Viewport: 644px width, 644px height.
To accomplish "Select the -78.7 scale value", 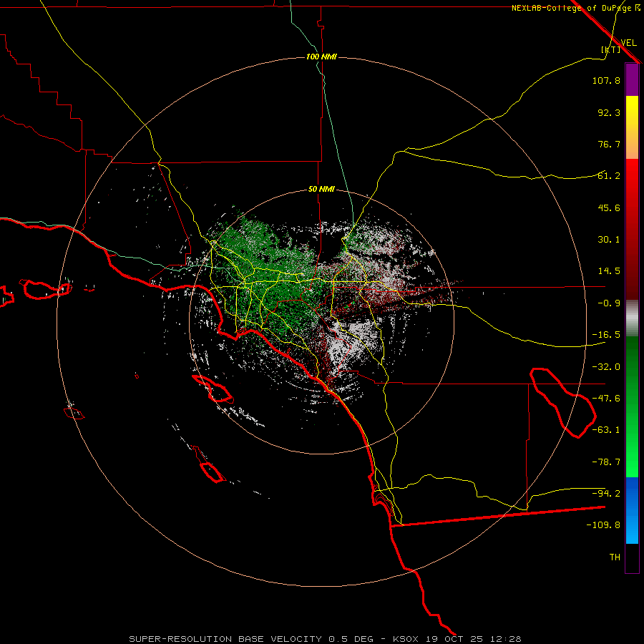I will (x=606, y=462).
